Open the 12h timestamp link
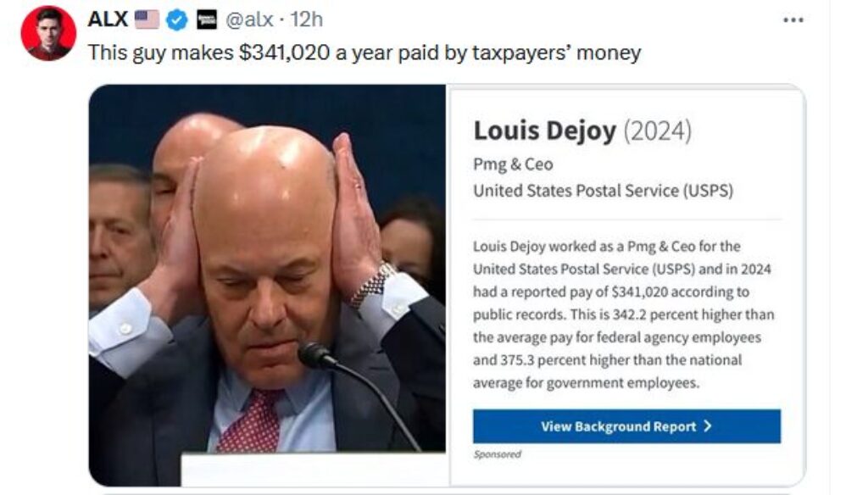This screenshot has width=868, height=495. 307,20
